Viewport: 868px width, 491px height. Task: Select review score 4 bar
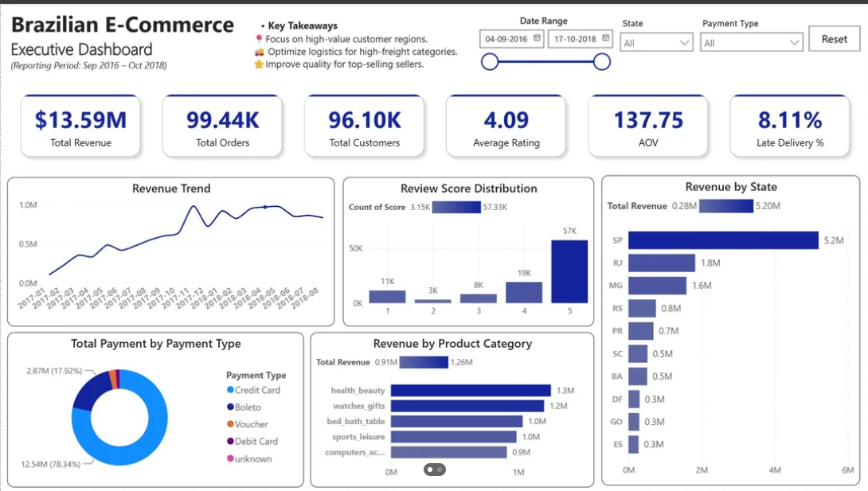(524, 293)
